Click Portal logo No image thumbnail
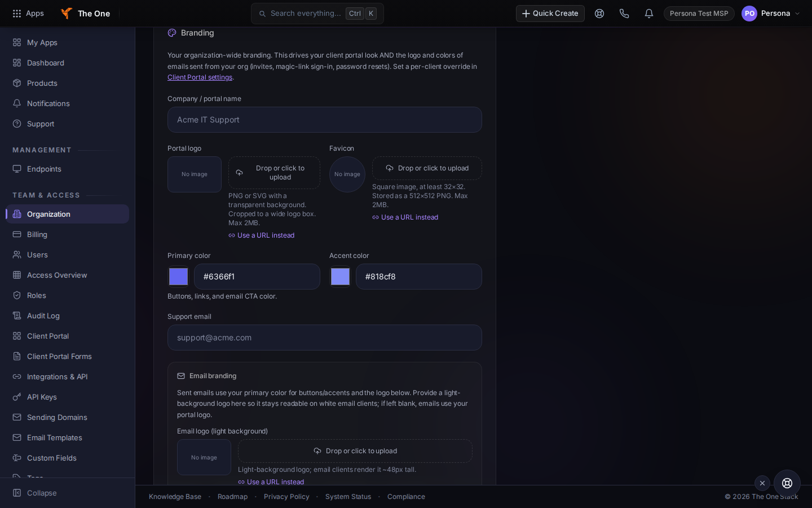Image resolution: width=812 pixels, height=508 pixels. pos(195,174)
